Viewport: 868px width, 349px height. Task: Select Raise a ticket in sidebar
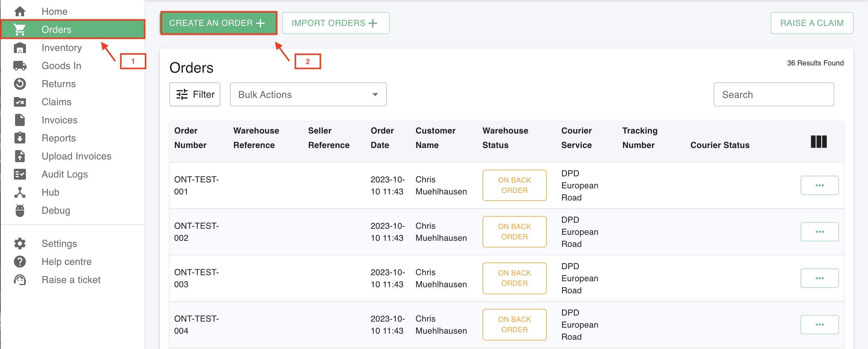pyautogui.click(x=73, y=280)
